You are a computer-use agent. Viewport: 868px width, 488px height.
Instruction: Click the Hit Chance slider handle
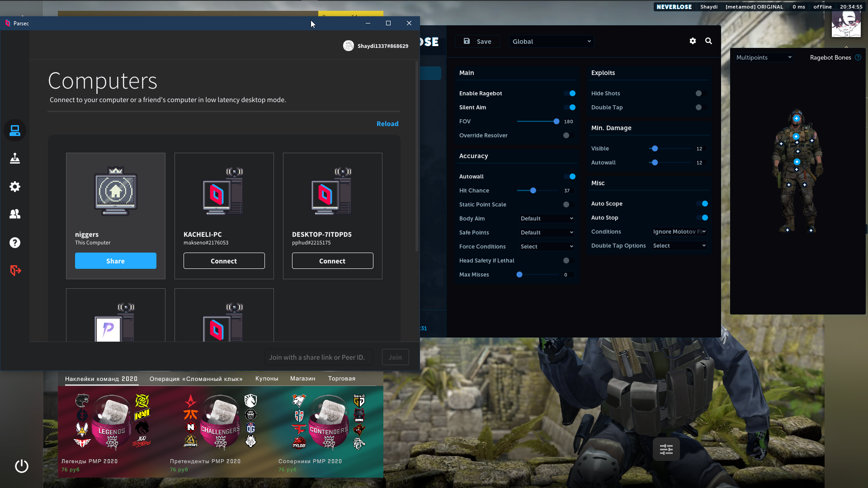[x=533, y=191]
